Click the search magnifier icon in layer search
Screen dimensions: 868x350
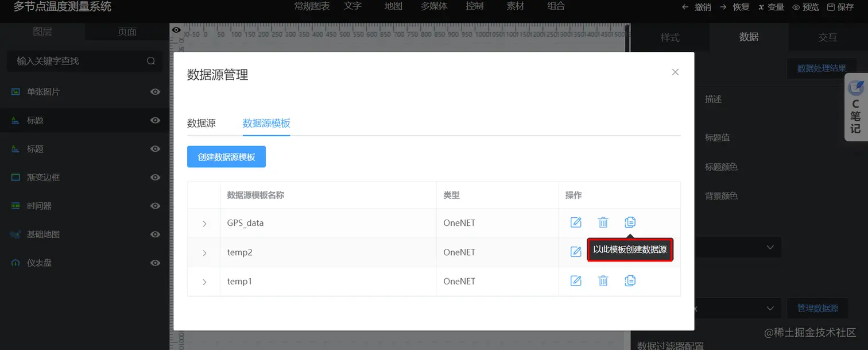[151, 61]
